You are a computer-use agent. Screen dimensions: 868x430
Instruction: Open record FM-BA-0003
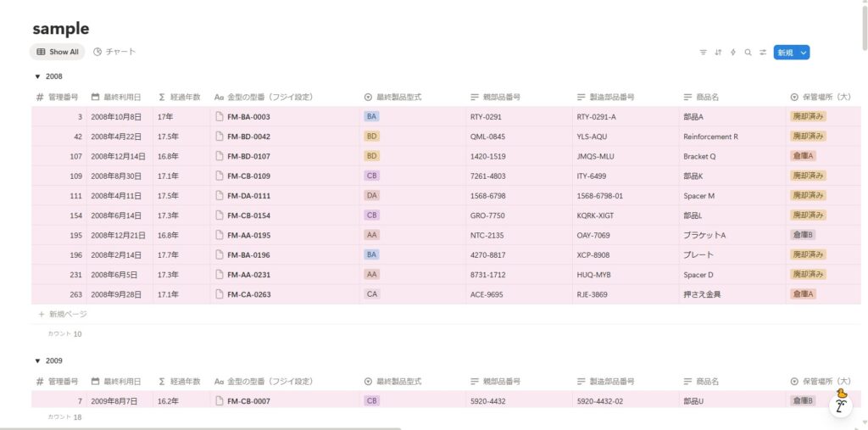tap(248, 117)
